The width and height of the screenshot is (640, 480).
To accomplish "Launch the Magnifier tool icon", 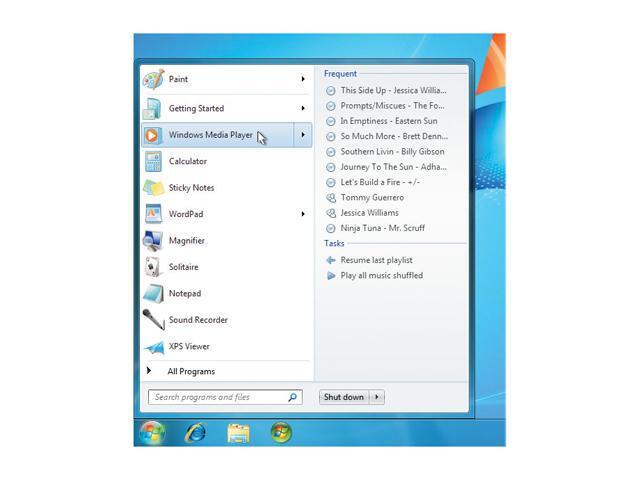I will 153,241.
